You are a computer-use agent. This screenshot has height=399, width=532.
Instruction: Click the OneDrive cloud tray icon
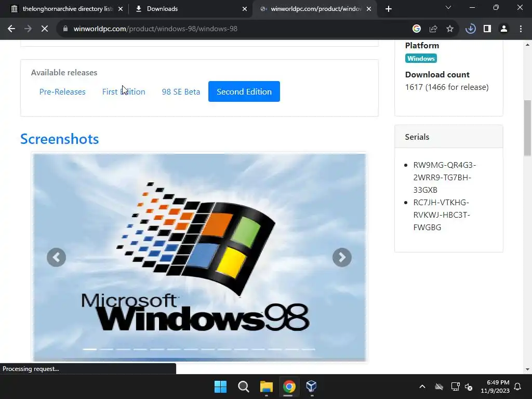pos(439,387)
